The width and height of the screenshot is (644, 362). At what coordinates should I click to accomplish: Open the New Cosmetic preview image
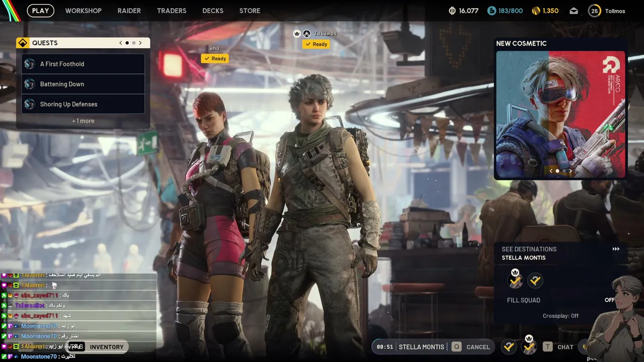click(561, 115)
